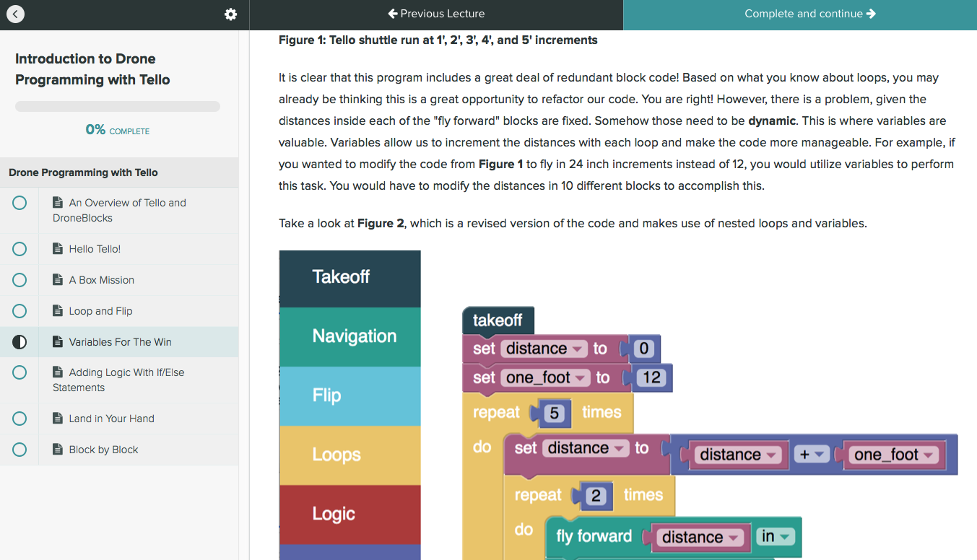Open the distance dropdown in nested set block
Screen dimensions: 977x560
(586, 448)
